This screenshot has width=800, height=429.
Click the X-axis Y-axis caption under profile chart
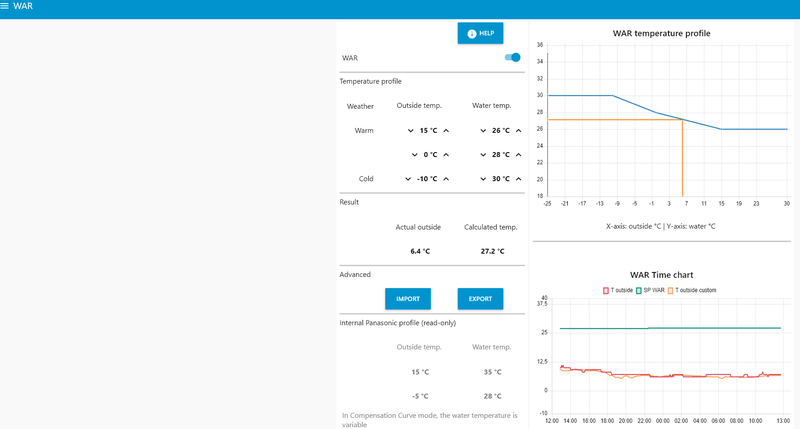click(661, 226)
